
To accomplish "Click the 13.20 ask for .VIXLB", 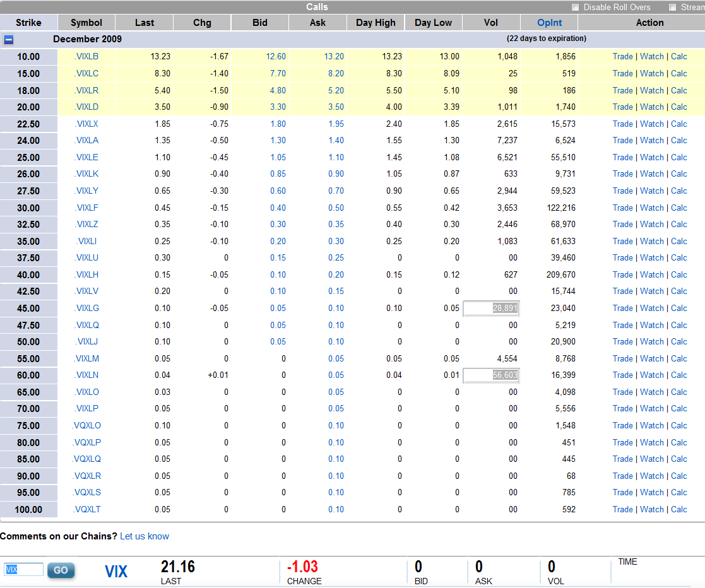I will [x=334, y=57].
